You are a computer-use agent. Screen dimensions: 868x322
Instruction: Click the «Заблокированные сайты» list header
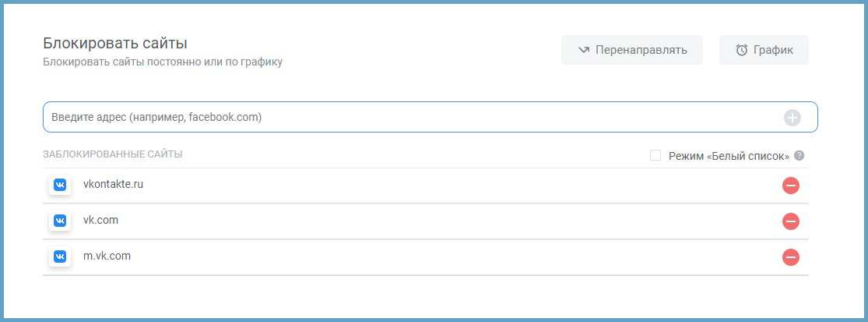(x=113, y=154)
